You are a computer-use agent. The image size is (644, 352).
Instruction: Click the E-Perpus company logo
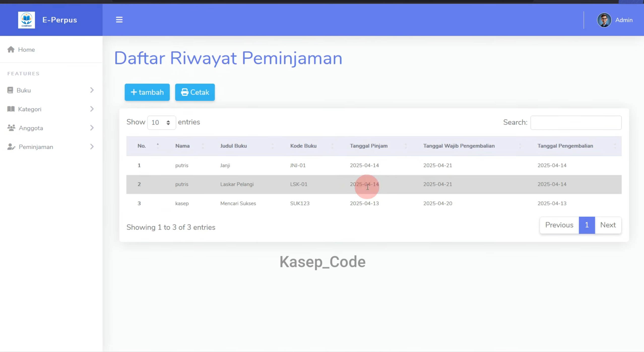coord(26,20)
